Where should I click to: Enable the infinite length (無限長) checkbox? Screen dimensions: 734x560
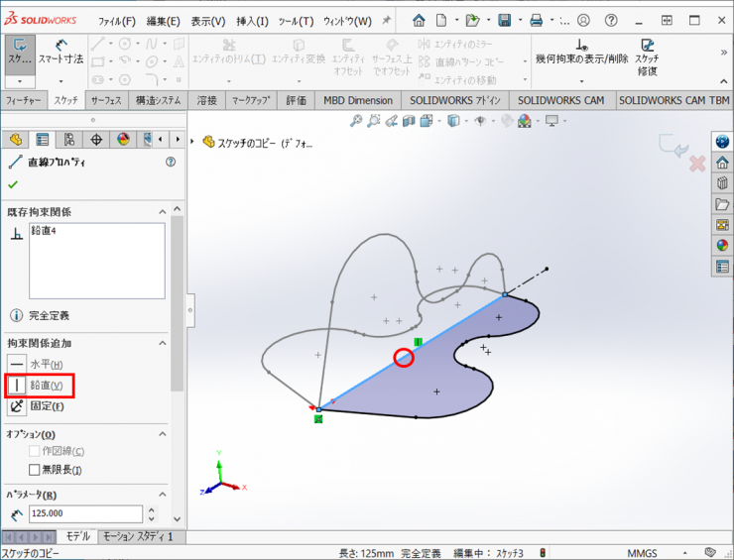[35, 469]
